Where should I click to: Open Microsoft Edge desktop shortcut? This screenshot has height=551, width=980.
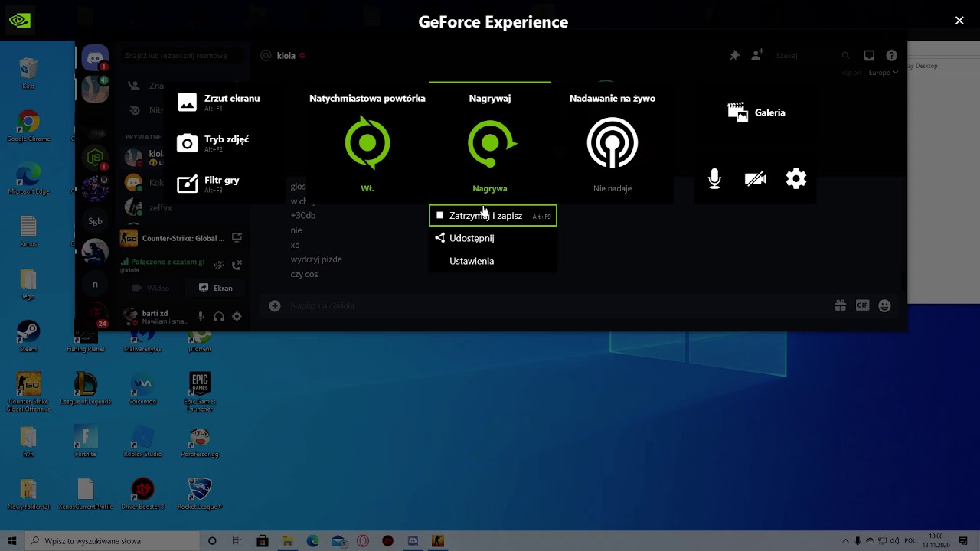28,179
